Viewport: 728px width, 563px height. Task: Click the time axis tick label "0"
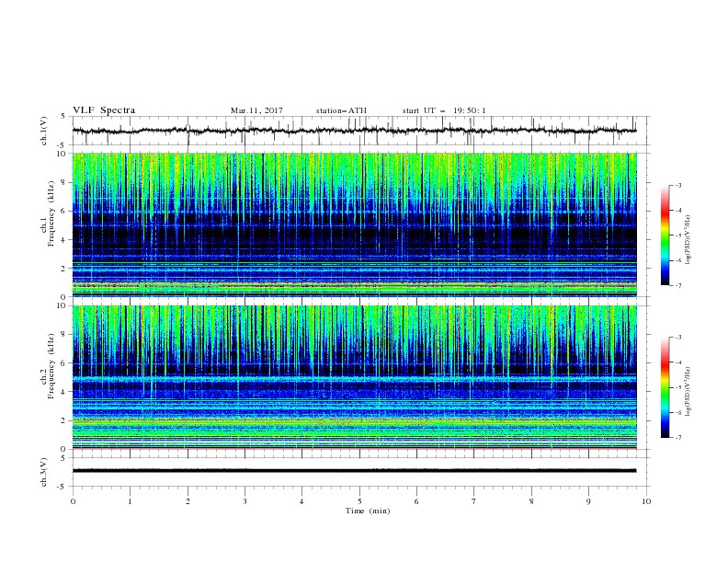point(73,501)
